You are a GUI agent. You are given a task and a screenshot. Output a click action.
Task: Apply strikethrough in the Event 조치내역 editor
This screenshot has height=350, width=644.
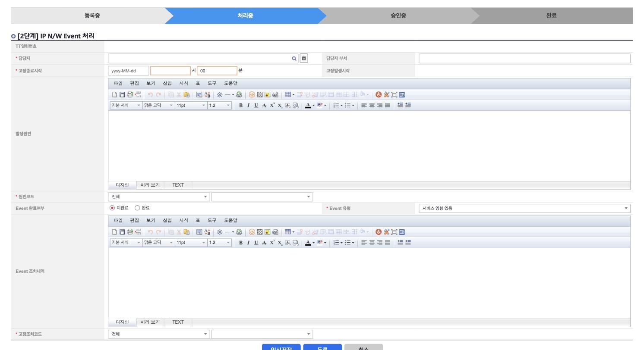click(x=264, y=243)
